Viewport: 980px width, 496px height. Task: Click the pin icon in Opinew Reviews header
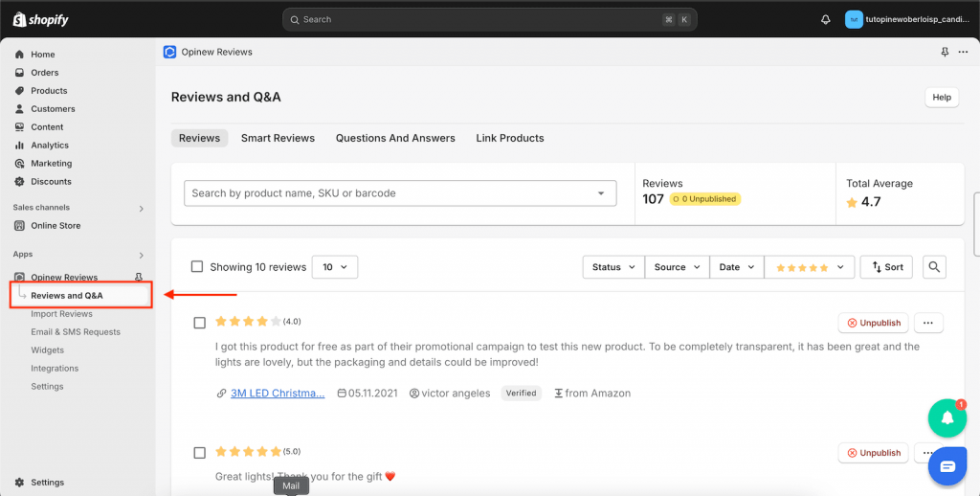pyautogui.click(x=946, y=52)
